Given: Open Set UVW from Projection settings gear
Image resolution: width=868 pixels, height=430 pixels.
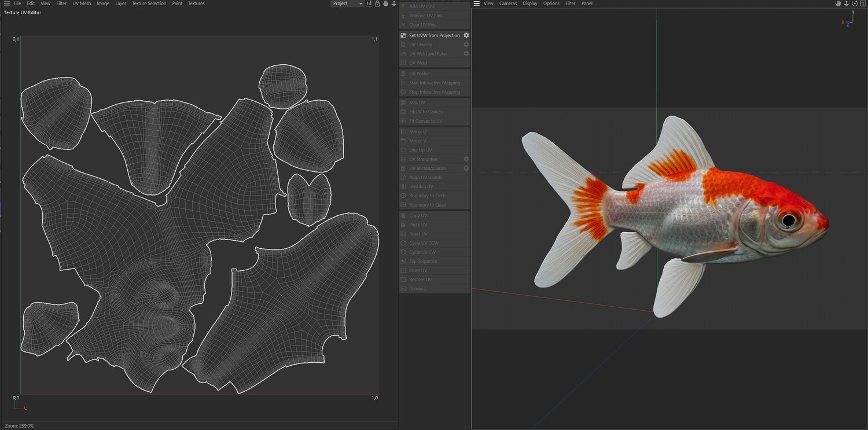Looking at the screenshot, I should click(466, 35).
